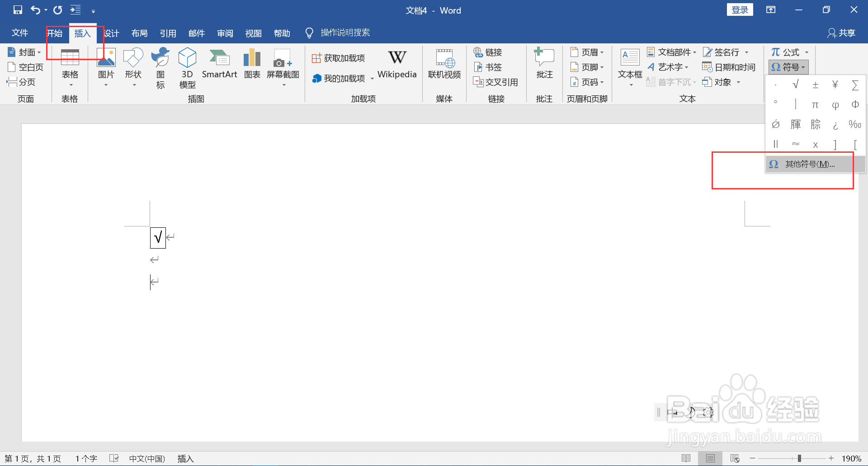Insert a Wikipedia reference
The image size is (868, 466).
[x=397, y=66]
